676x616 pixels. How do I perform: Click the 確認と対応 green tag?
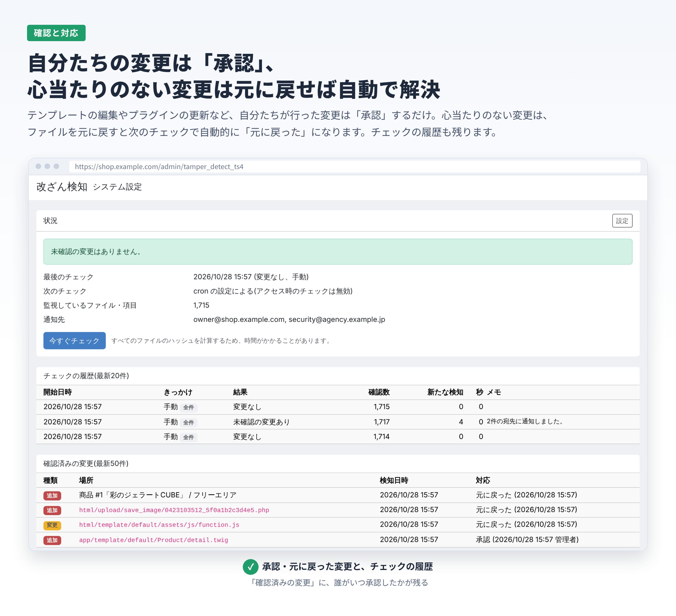click(x=56, y=33)
